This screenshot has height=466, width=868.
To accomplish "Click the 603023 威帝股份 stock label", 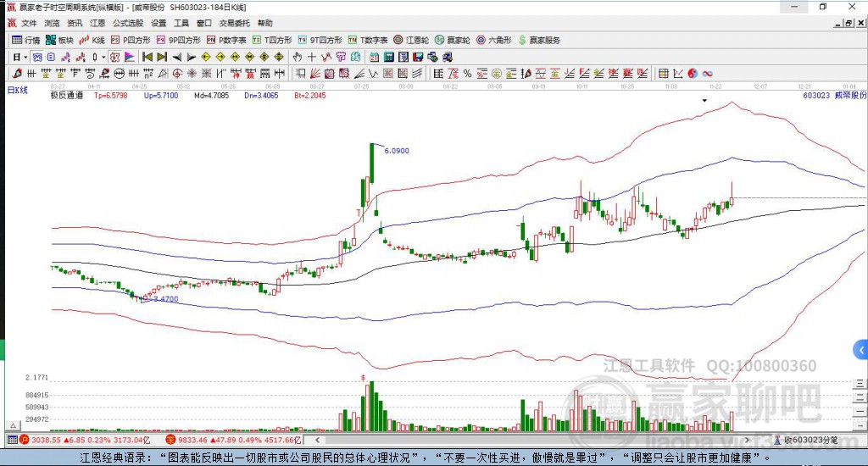I will [x=834, y=95].
